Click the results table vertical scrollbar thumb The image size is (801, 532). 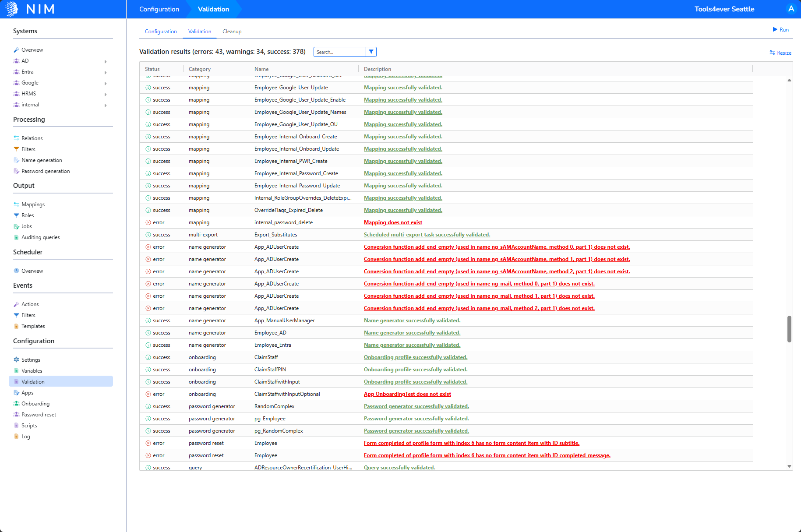(789, 329)
